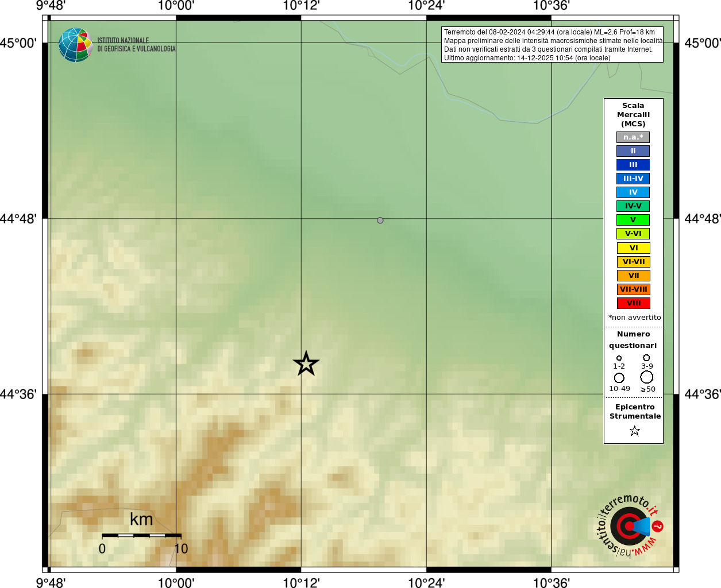Click the IV-V green legend swatch

click(633, 206)
